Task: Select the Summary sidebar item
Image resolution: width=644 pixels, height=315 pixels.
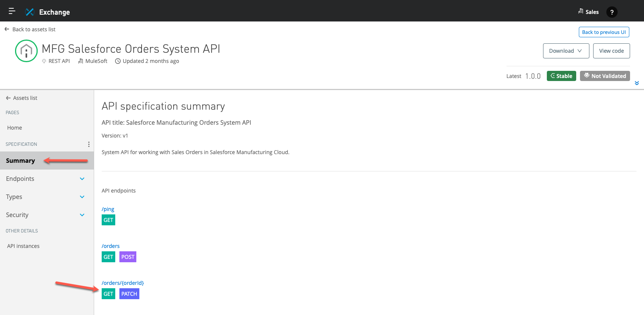Action: tap(47, 161)
